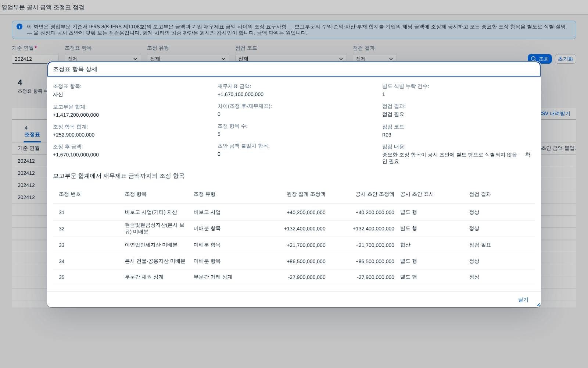588x368 pixels.
Task: Click the resize handle of the detail dialog
Action: [x=538, y=305]
